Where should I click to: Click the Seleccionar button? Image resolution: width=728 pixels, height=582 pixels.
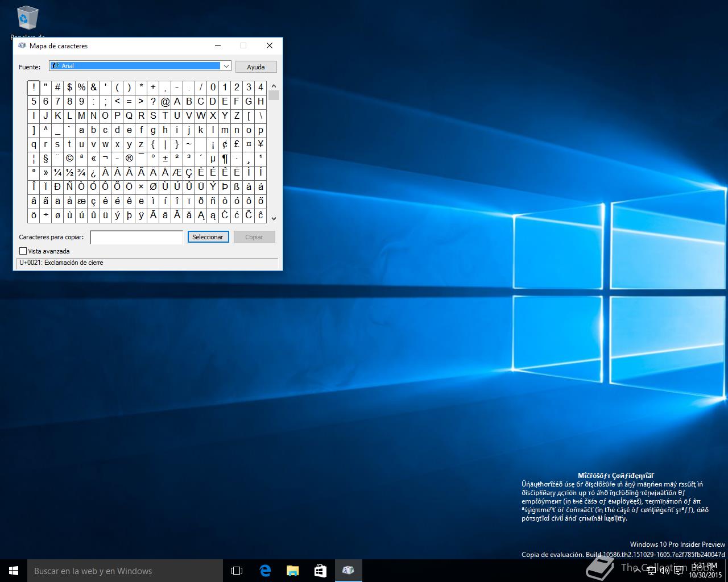tap(208, 237)
